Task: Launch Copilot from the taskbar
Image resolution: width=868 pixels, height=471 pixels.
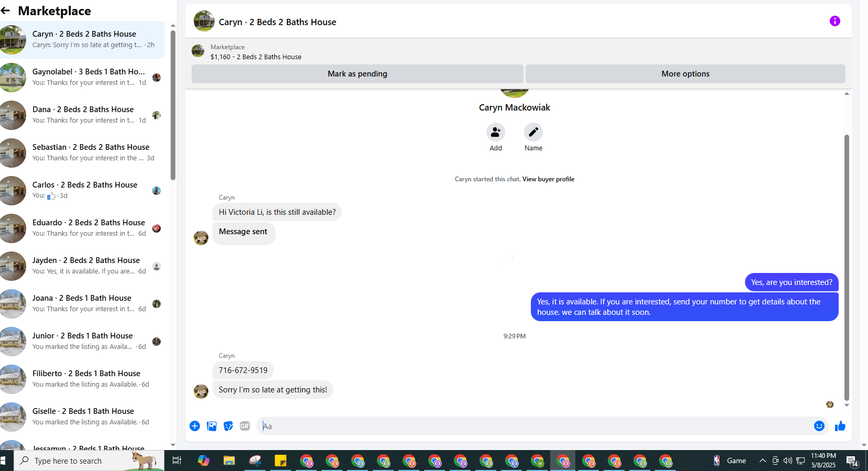Action: tap(204, 461)
